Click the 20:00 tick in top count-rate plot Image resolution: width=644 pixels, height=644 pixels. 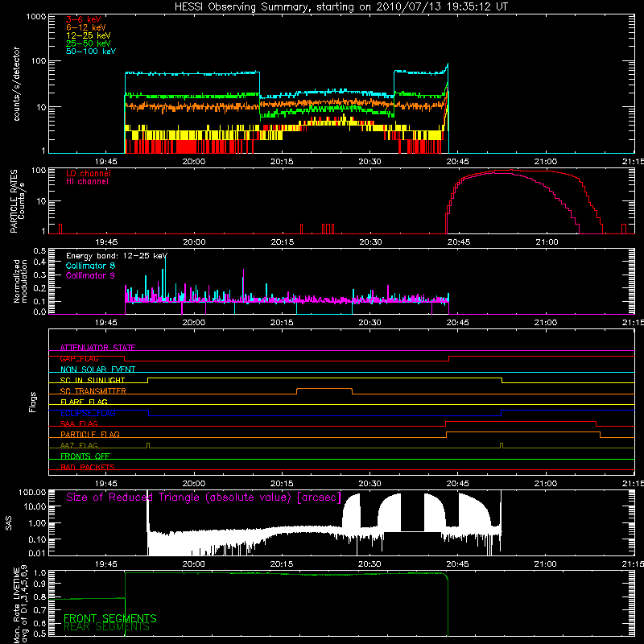coord(194,162)
